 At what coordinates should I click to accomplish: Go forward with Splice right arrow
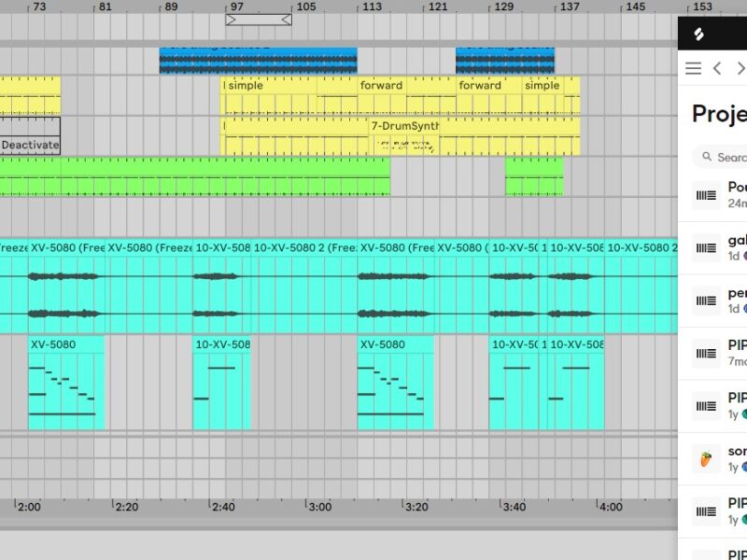tap(740, 68)
